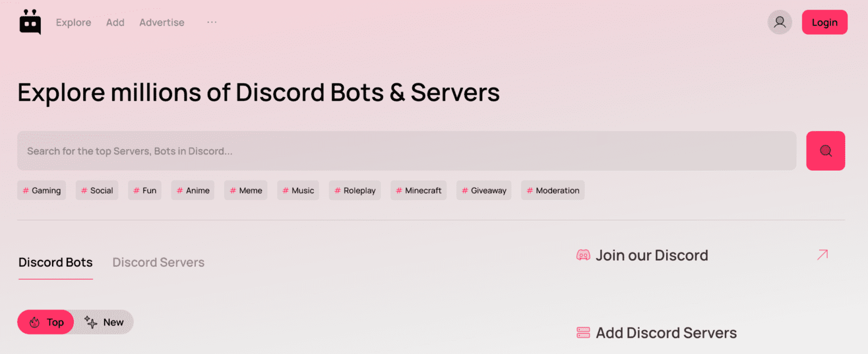
Task: Open the Explore menu
Action: pyautogui.click(x=73, y=22)
